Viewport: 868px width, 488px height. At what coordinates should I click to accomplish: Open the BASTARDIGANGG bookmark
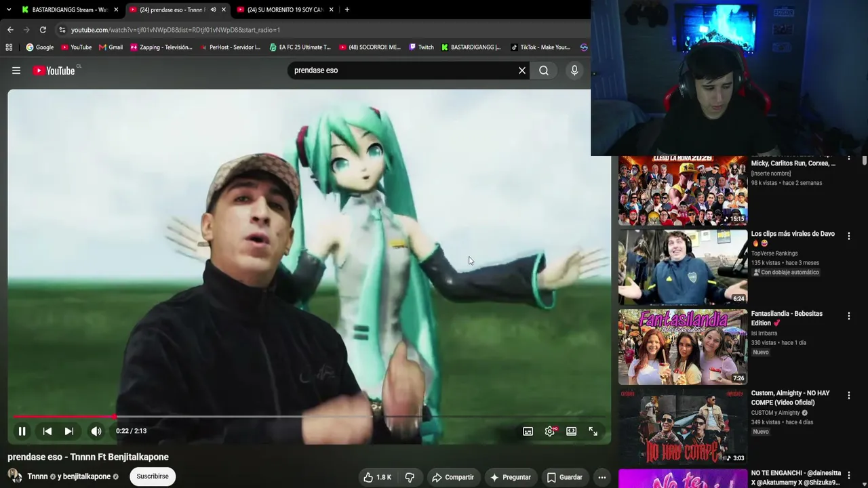coord(471,47)
